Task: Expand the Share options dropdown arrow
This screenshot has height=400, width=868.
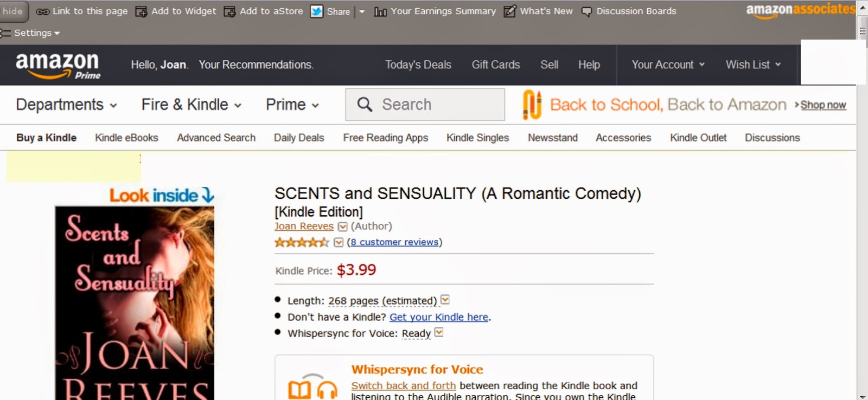Action: [362, 11]
